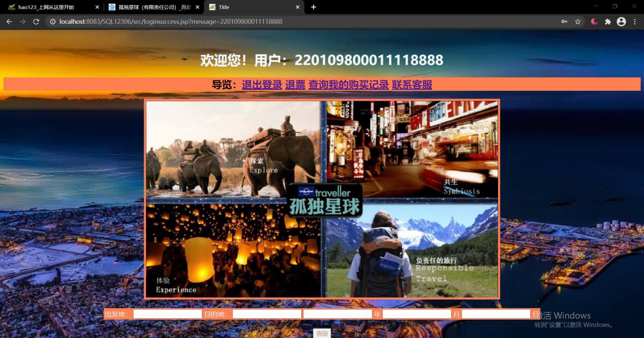Screen dimensions: 644x338
Task: Open the 退票 link
Action: pyautogui.click(x=295, y=84)
